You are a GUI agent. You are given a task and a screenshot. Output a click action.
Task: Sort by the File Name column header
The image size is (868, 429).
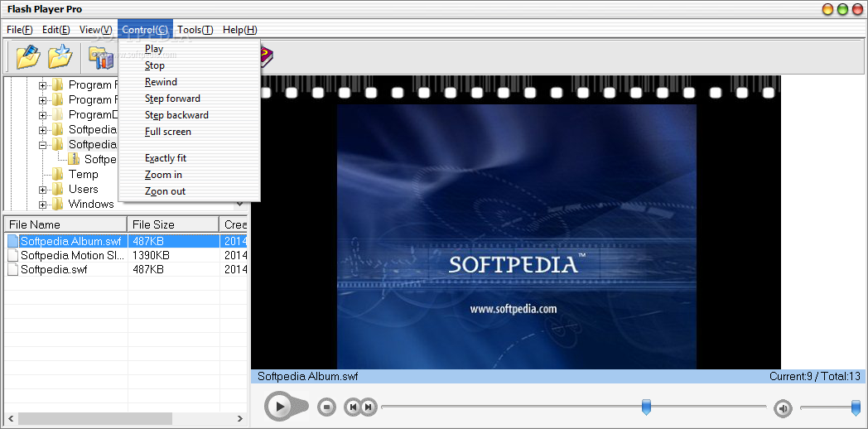[x=65, y=224]
